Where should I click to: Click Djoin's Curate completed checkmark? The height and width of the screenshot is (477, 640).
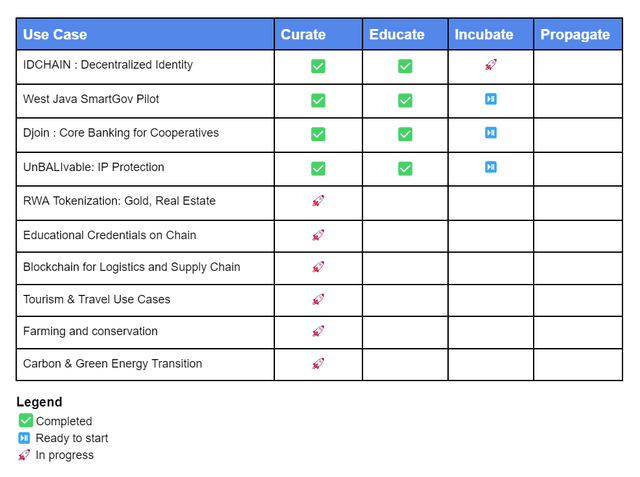[318, 134]
